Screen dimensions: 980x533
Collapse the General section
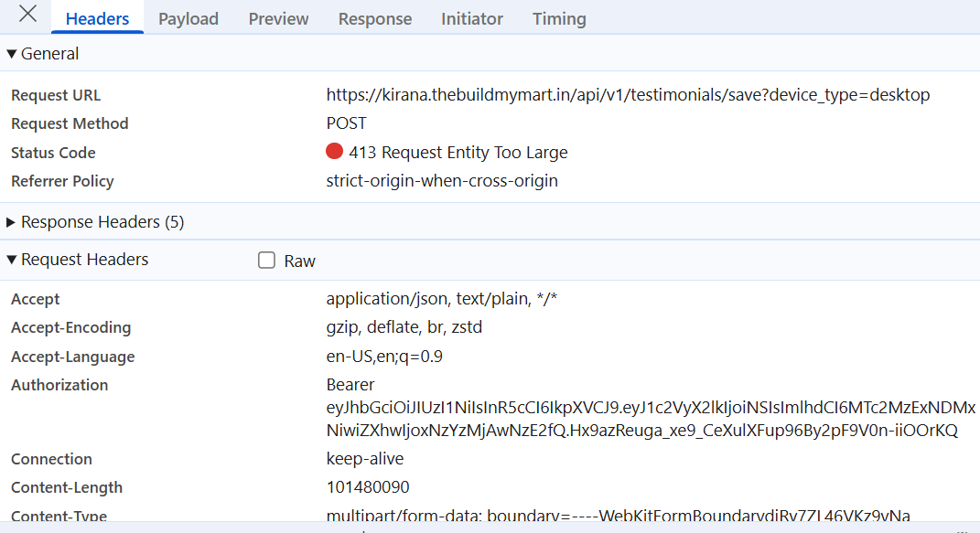point(11,54)
